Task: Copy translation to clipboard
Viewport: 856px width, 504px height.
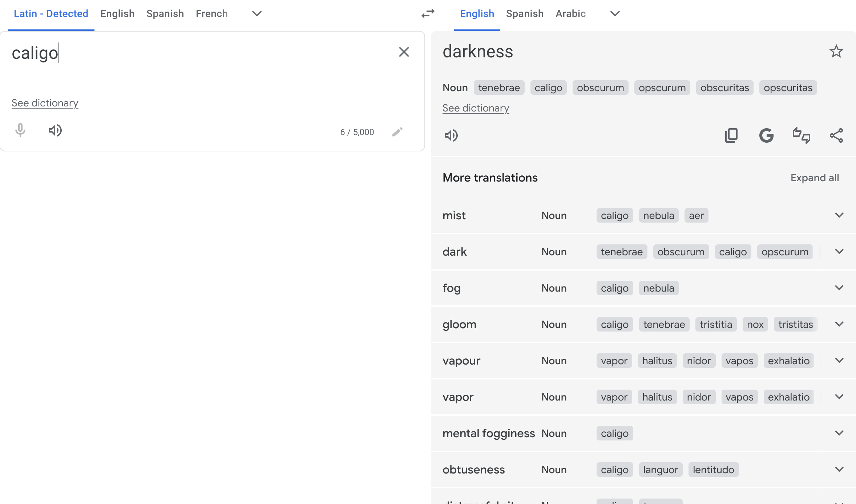Action: coord(731,135)
